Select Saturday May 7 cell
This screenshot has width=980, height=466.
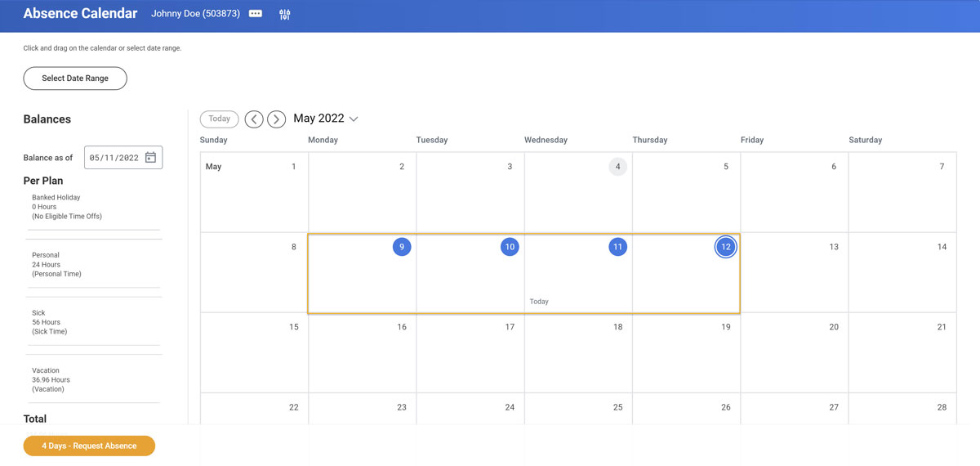point(902,192)
